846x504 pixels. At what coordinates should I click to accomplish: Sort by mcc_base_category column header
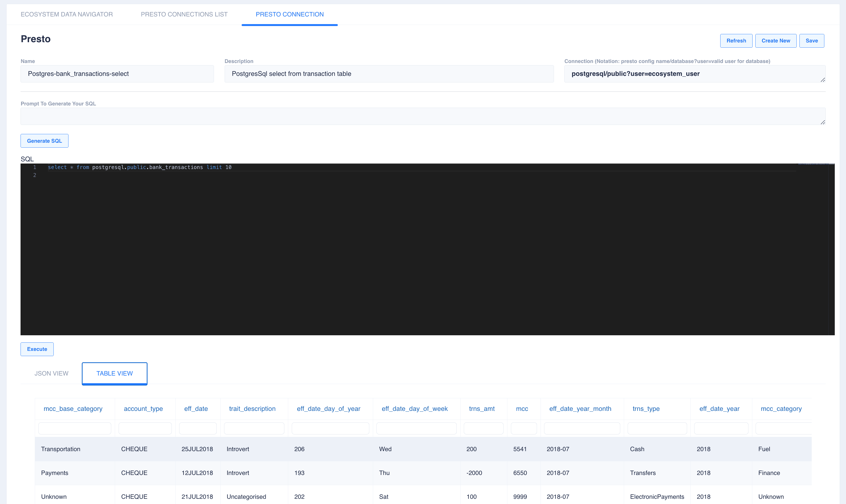[73, 409]
